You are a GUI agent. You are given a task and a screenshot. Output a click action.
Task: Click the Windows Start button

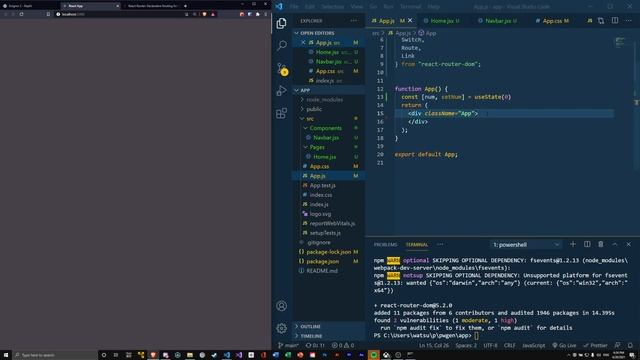click(x=6, y=355)
